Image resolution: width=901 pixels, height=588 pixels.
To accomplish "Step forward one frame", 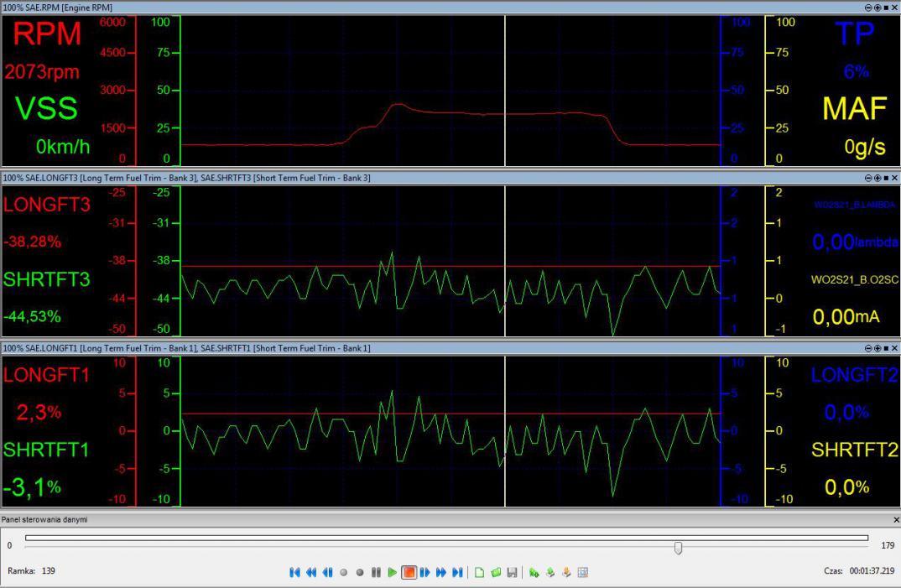I will [424, 573].
